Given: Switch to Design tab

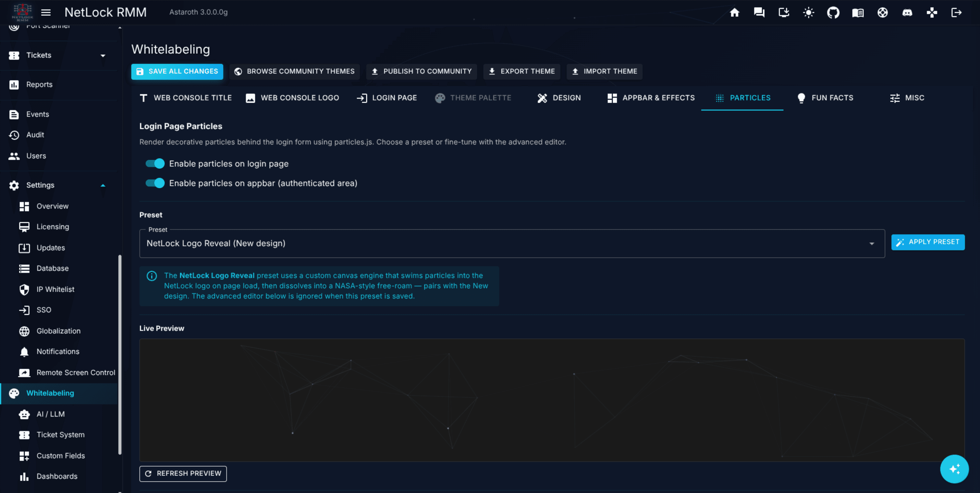Looking at the screenshot, I should tap(559, 98).
